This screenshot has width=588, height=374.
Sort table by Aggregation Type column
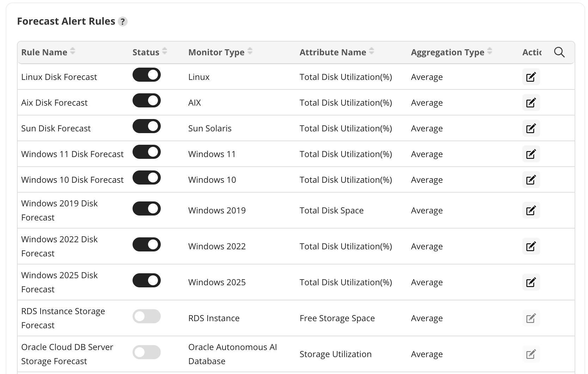click(490, 51)
